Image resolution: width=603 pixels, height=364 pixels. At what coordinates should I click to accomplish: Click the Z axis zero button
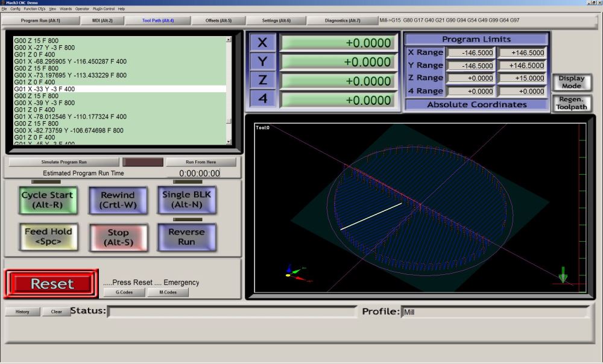(262, 80)
